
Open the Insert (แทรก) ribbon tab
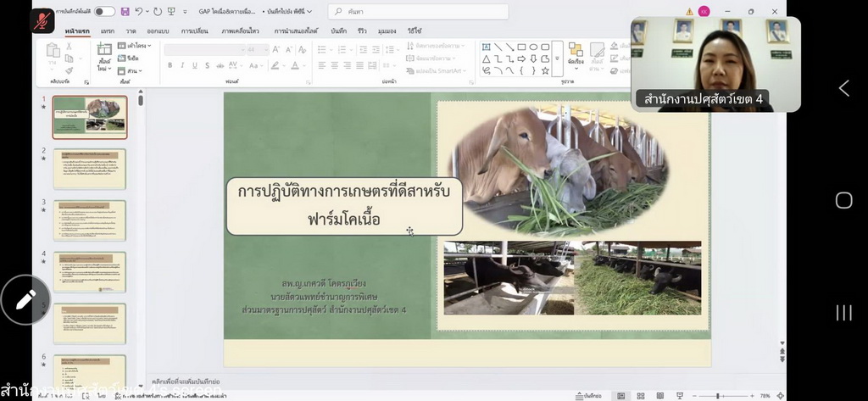[108, 31]
